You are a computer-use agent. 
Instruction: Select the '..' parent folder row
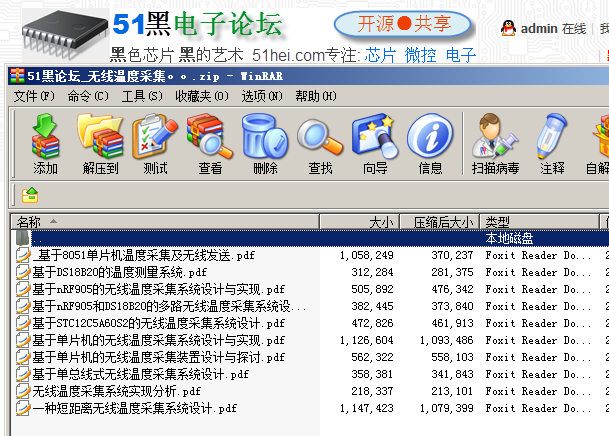[x=310, y=238]
